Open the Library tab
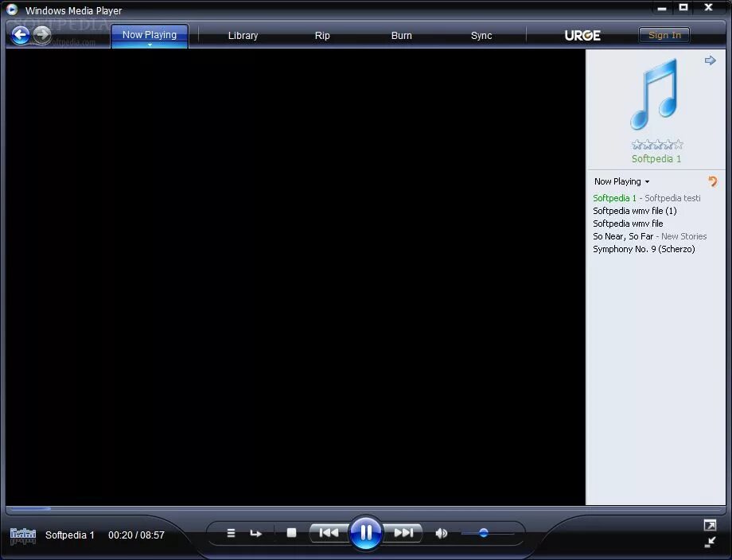 243,36
